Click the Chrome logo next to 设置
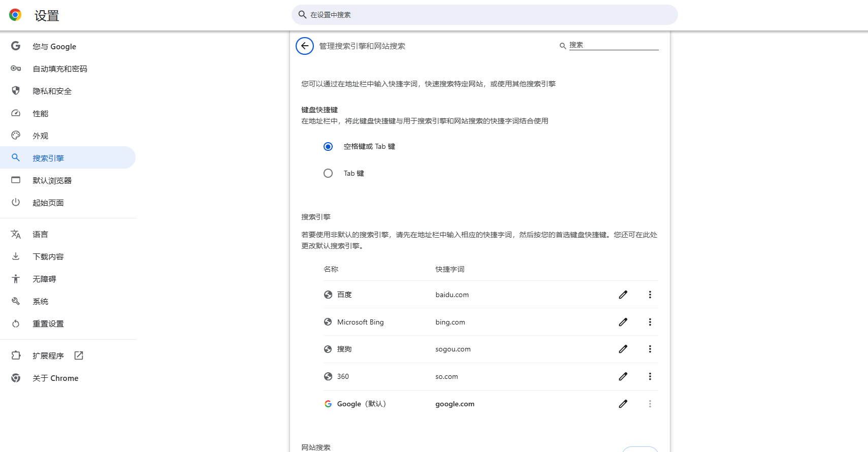The width and height of the screenshot is (868, 452). pos(15,15)
